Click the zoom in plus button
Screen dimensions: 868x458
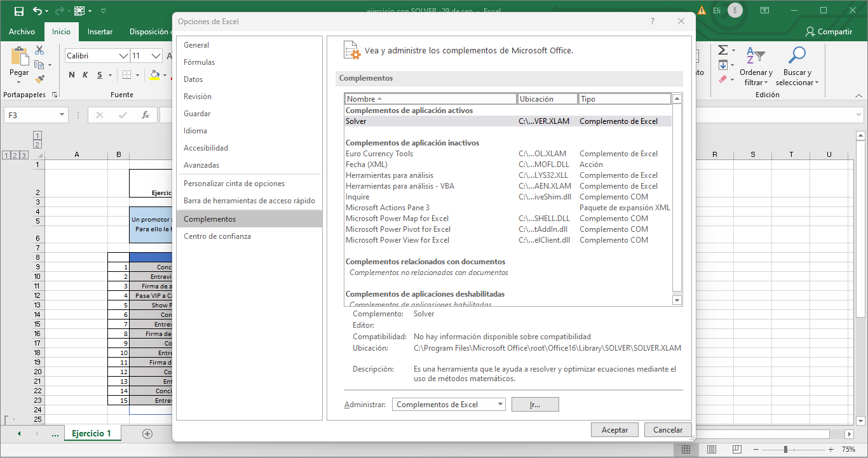(830, 449)
